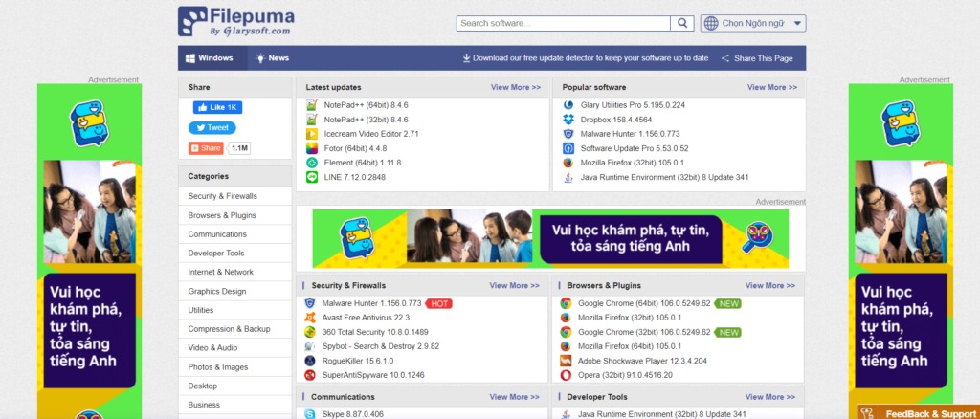The width and height of the screenshot is (980, 419).
Task: Click View More in Communications section
Action: (514, 397)
